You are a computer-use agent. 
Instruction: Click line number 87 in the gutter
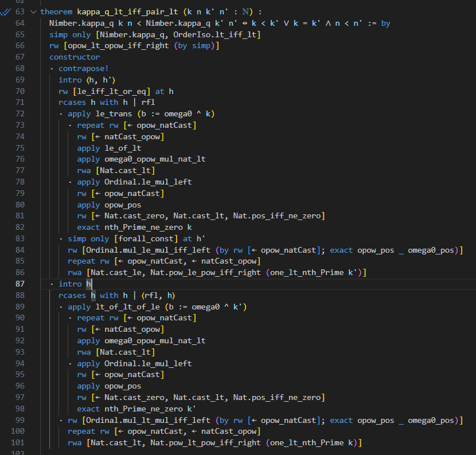tap(19, 284)
